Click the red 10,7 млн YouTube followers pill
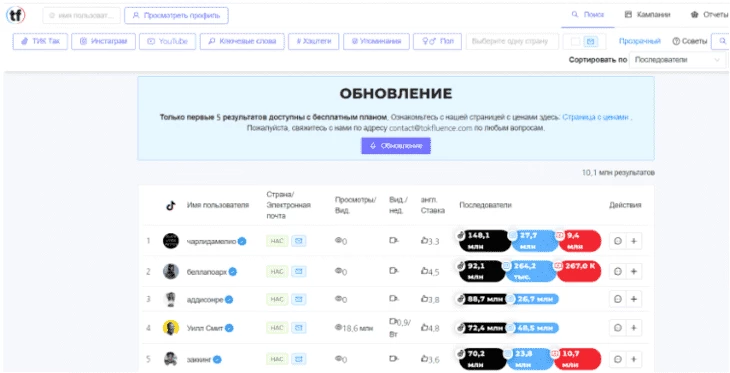The width and height of the screenshot is (730, 373). 578,359
